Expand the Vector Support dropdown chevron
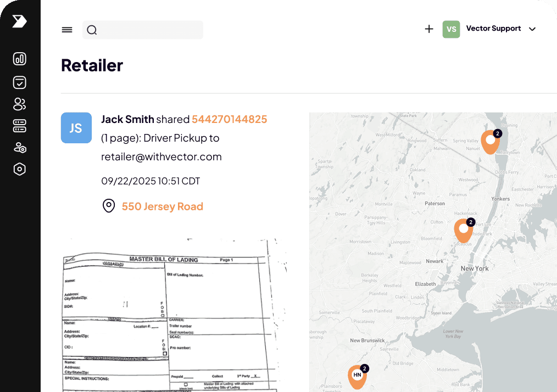The image size is (557, 392). coord(532,29)
